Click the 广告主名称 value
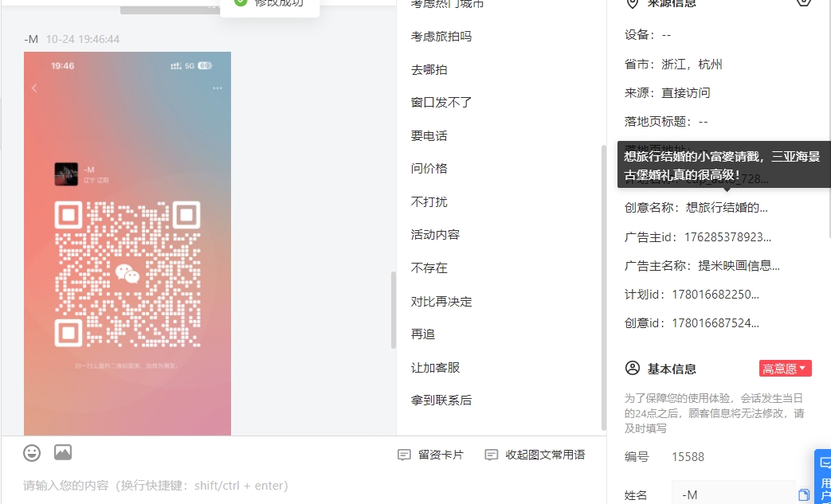The image size is (831, 504). [739, 266]
